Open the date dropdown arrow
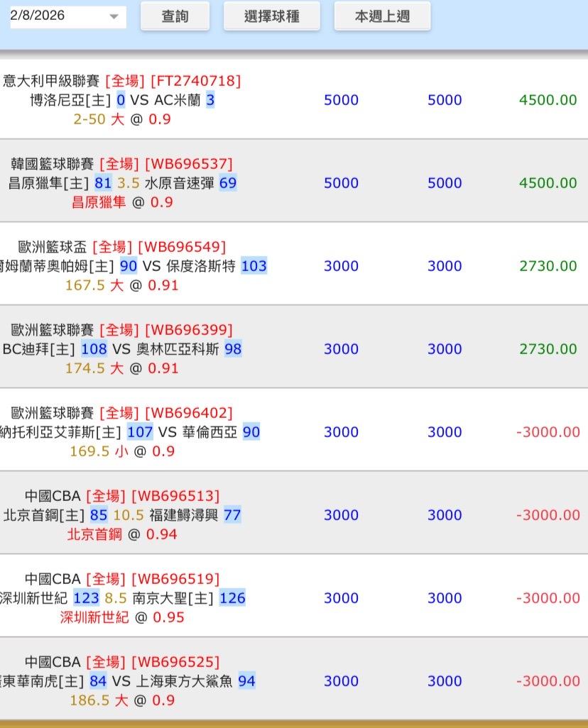Screen dimensions: 588x728 click(x=114, y=17)
